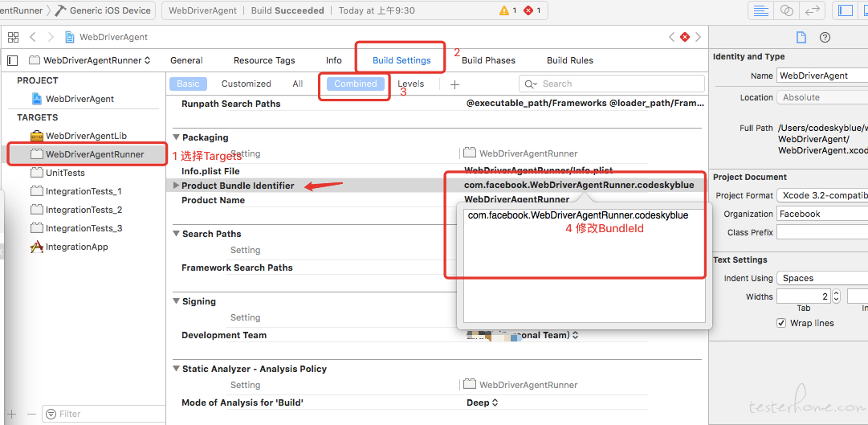Switch to the Standard editor layout
This screenshot has width=868, height=425.
coord(761,10)
